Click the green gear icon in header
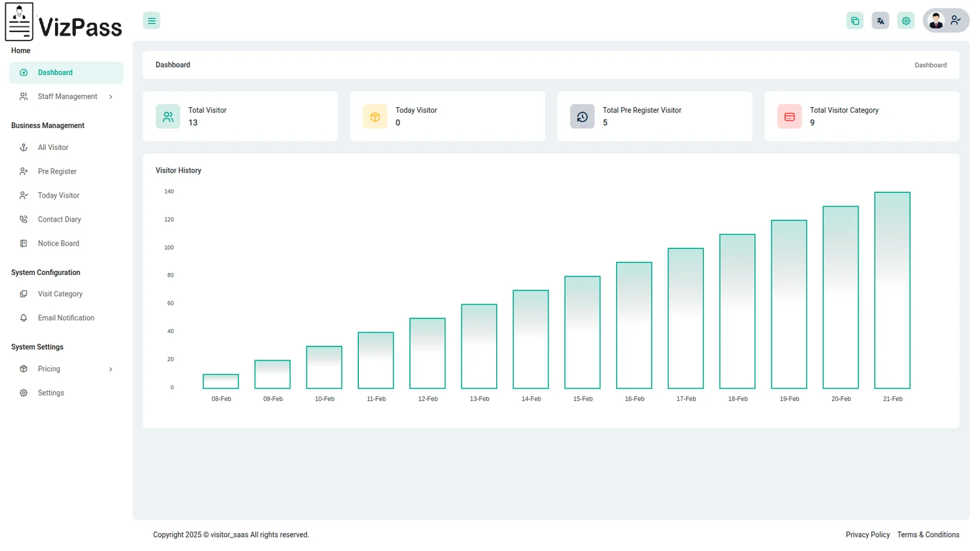The image size is (980, 551). click(906, 21)
